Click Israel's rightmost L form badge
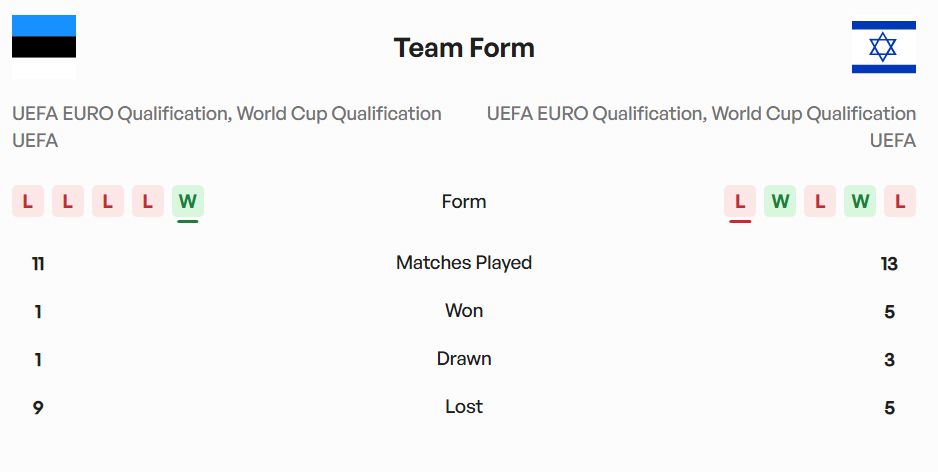 900,201
